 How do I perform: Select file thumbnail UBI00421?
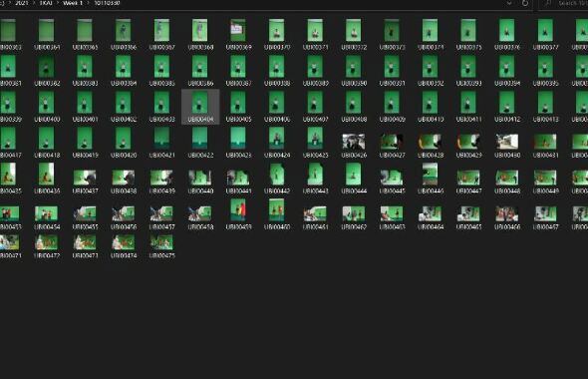tap(161, 143)
